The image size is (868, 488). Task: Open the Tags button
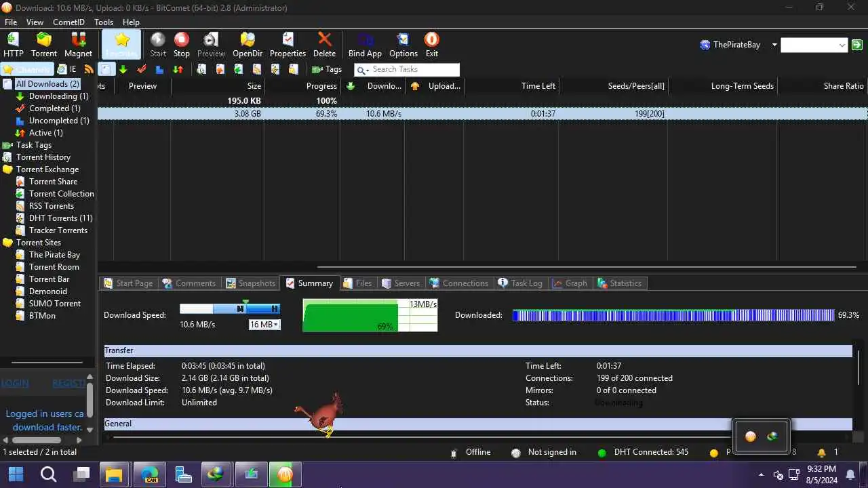[x=326, y=69]
